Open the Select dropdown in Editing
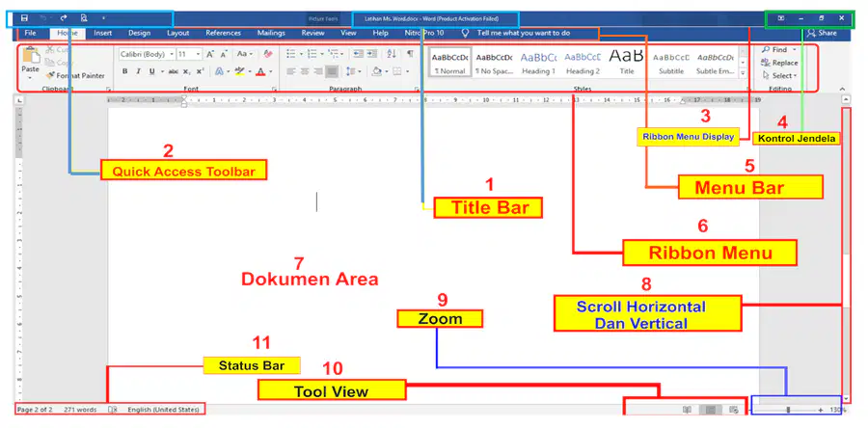 [780, 76]
